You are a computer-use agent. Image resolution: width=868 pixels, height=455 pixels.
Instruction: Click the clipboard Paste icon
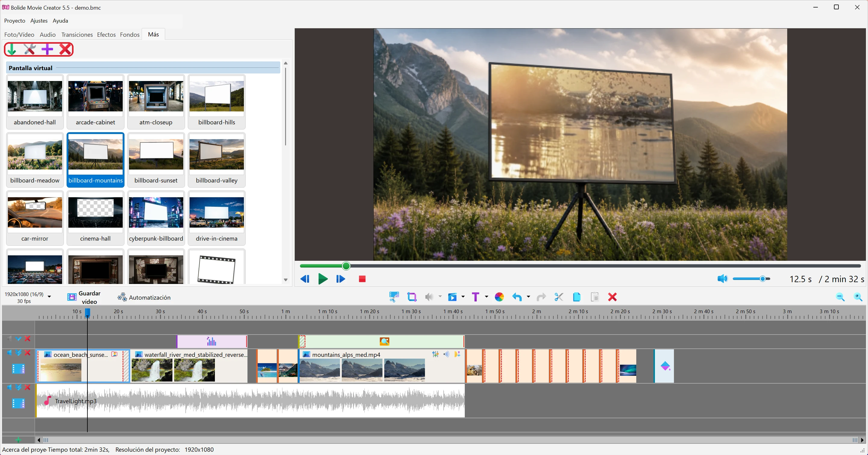(x=595, y=297)
